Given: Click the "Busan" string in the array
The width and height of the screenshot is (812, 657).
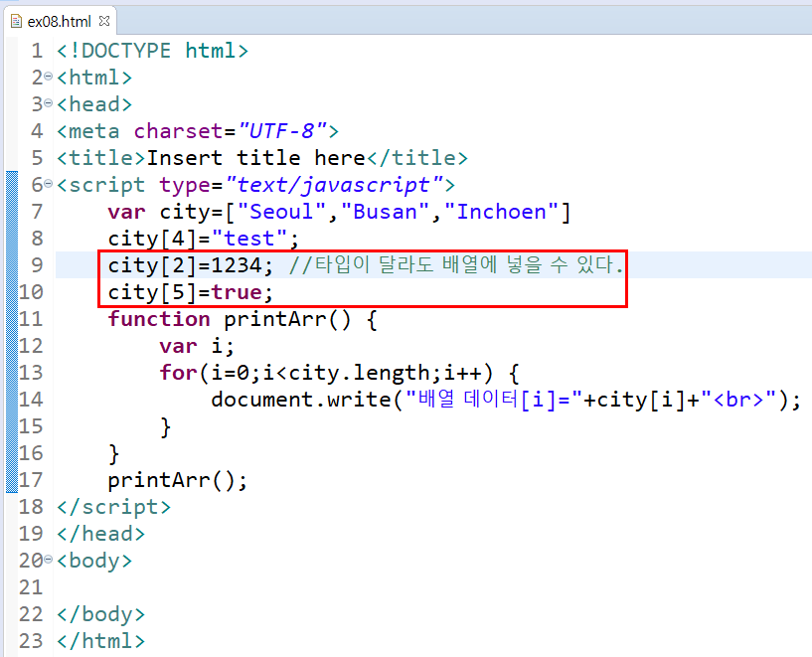Looking at the screenshot, I should [x=386, y=212].
